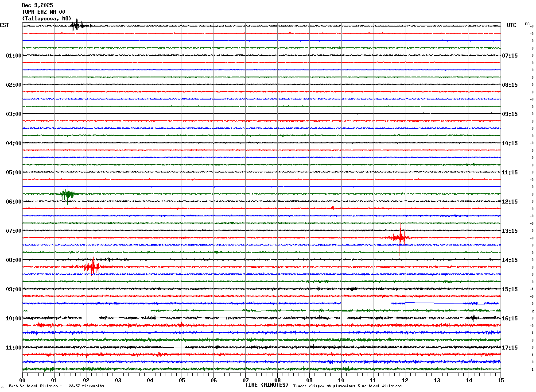Click the 15:15 UTC row label
The image size is (536, 392).
[510, 289]
